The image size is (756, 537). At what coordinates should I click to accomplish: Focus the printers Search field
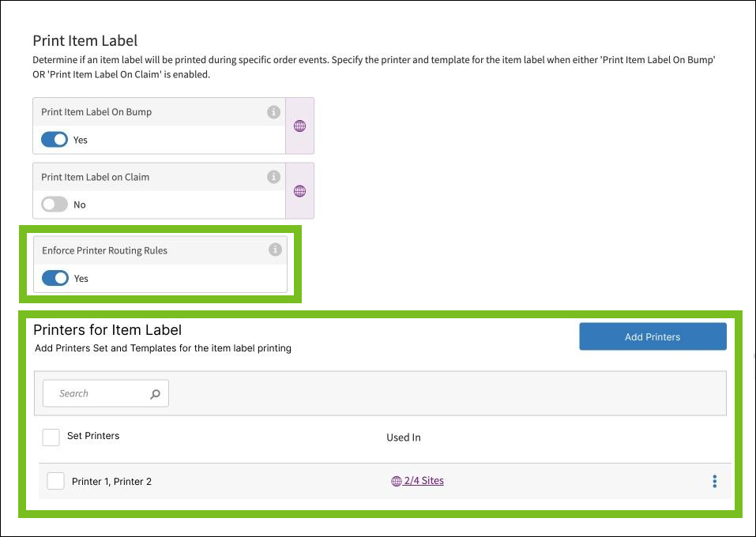(x=99, y=393)
